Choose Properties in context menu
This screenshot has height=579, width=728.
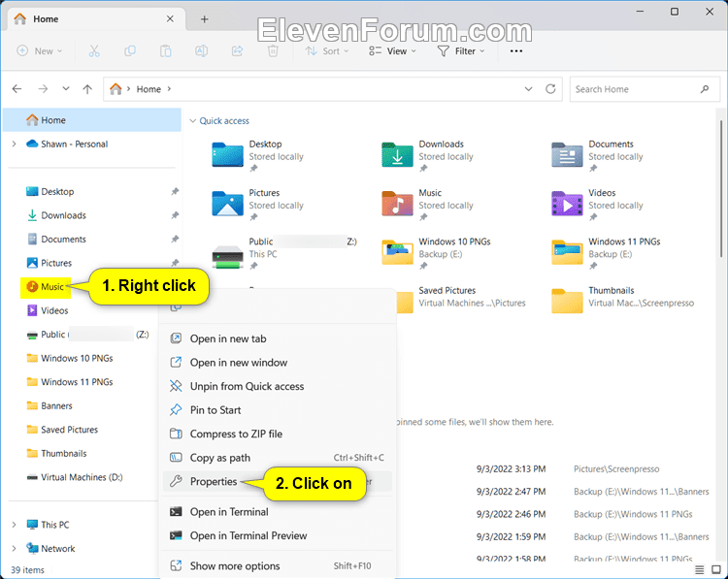(278, 482)
